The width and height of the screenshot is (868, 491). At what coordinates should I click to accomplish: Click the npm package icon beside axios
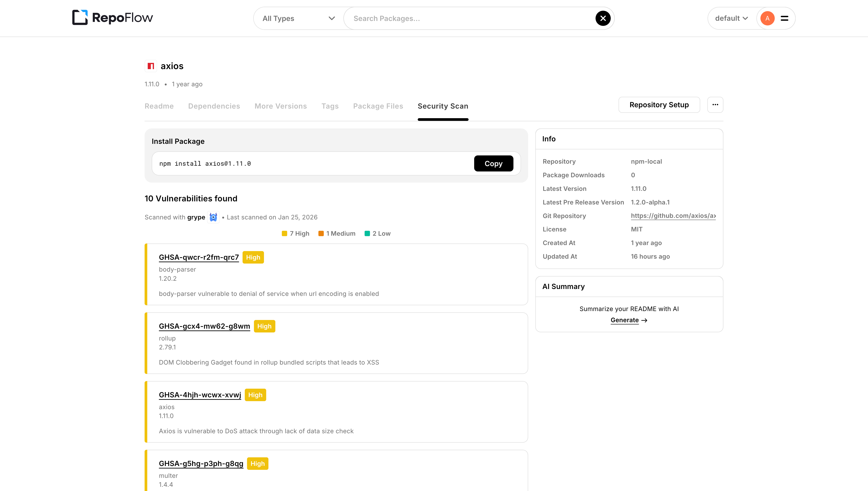click(x=151, y=66)
